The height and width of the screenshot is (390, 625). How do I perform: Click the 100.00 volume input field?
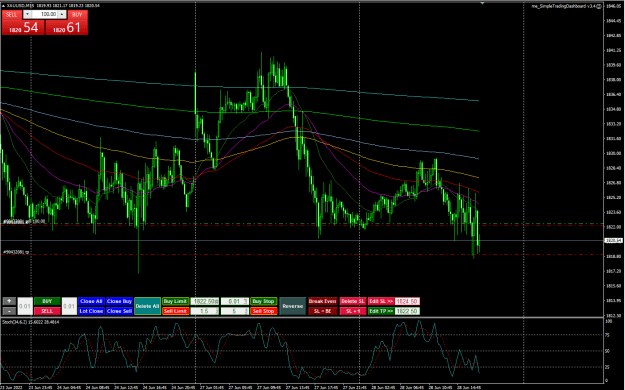click(x=45, y=14)
